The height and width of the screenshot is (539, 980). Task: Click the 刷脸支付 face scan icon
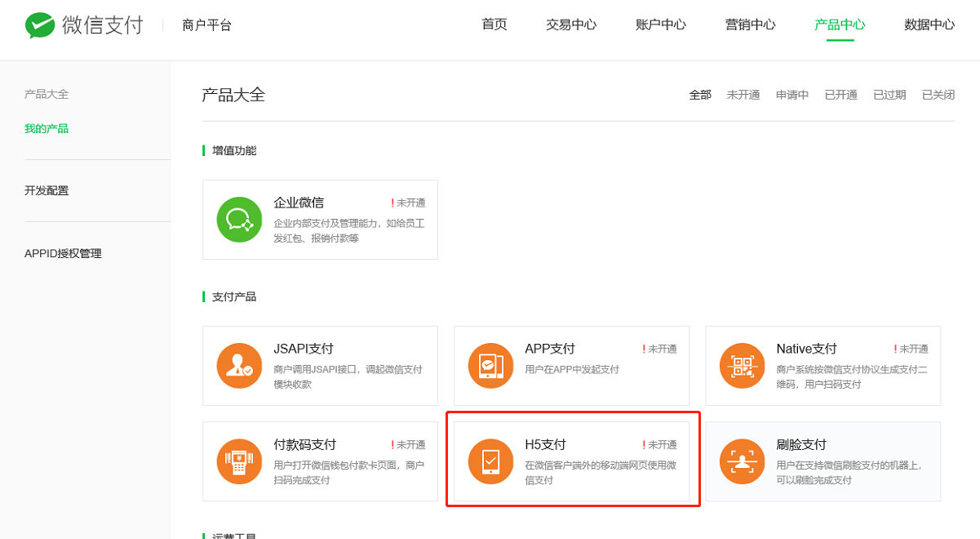(x=742, y=461)
